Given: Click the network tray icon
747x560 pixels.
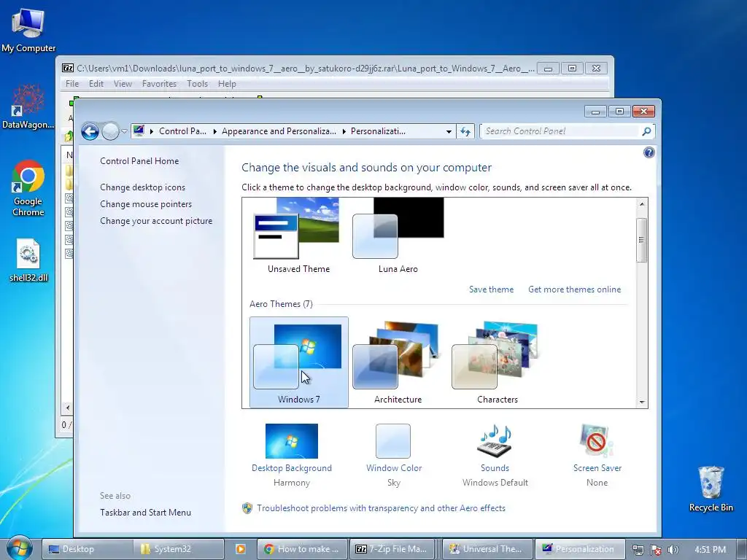Looking at the screenshot, I should click(638, 550).
